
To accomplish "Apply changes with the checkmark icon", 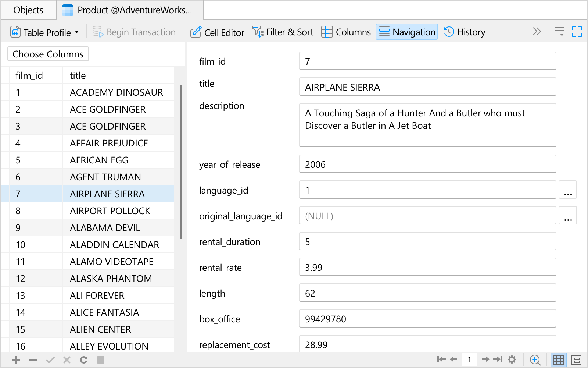I will tap(50, 360).
